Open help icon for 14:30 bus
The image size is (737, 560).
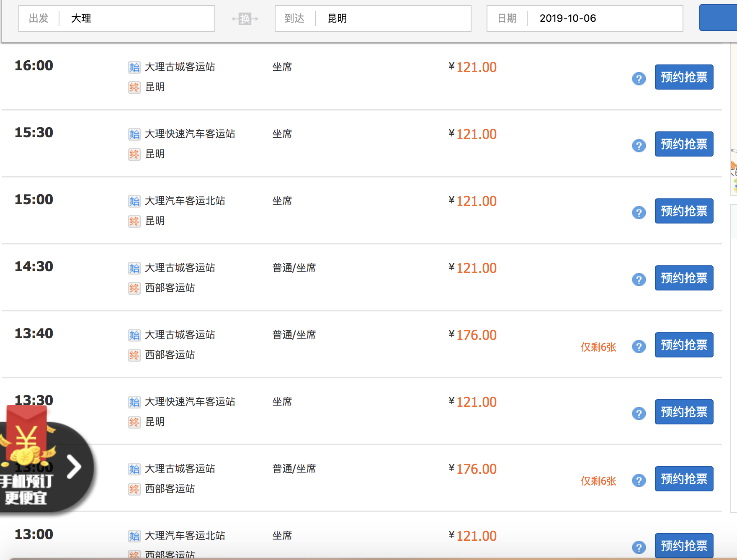pos(639,280)
